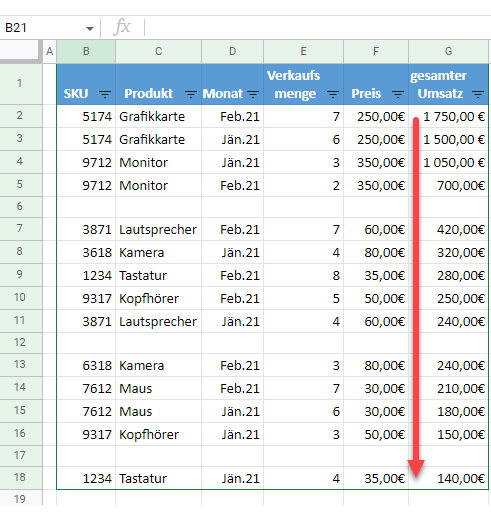Click cell with 280,00€ revenue
491x516 pixels.
(448, 275)
